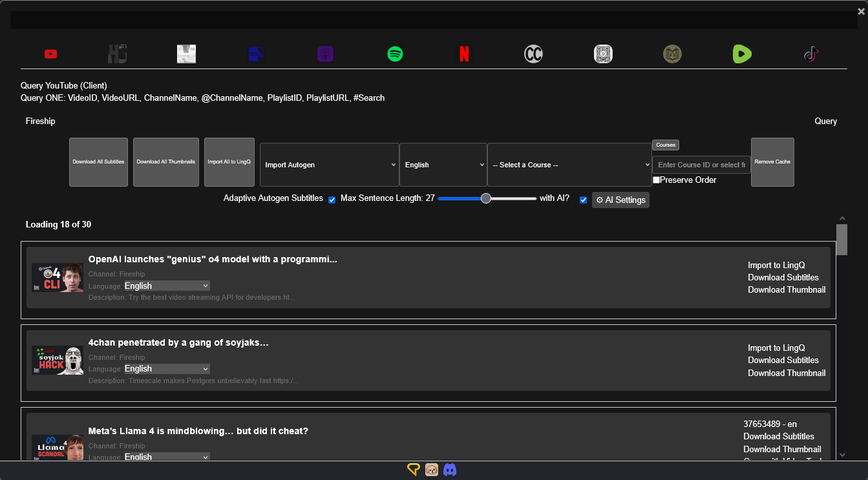Click the results list scrollbar thumb

(842, 240)
